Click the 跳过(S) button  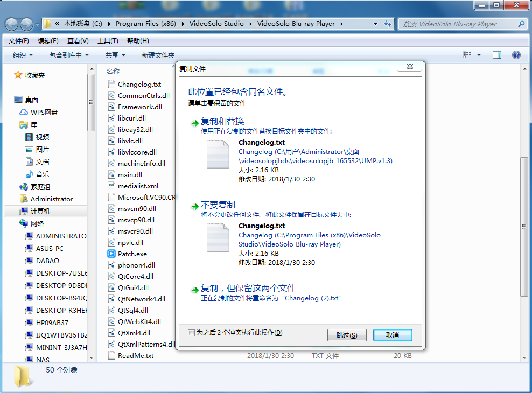(x=347, y=335)
